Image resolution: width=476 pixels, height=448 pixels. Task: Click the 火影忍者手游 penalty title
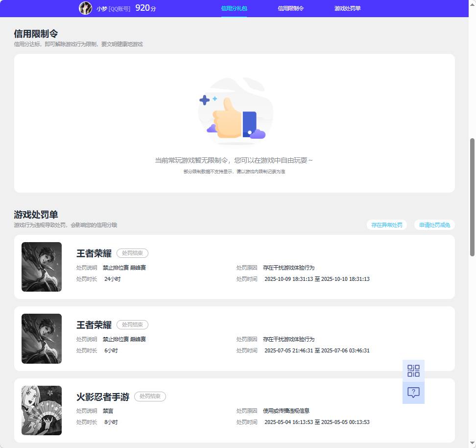(x=103, y=397)
